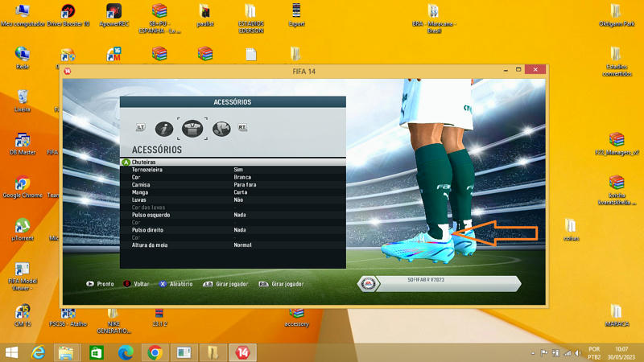Select the Tornozeleira option row
Image resolution: width=644 pixels, height=362 pixels.
233,170
